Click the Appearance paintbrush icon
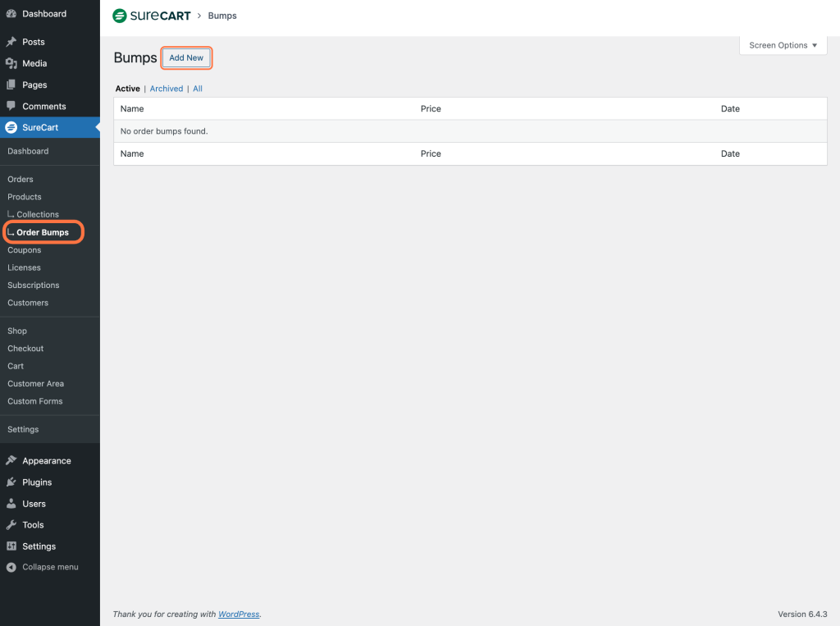Viewport: 840px width, 626px height. point(11,461)
